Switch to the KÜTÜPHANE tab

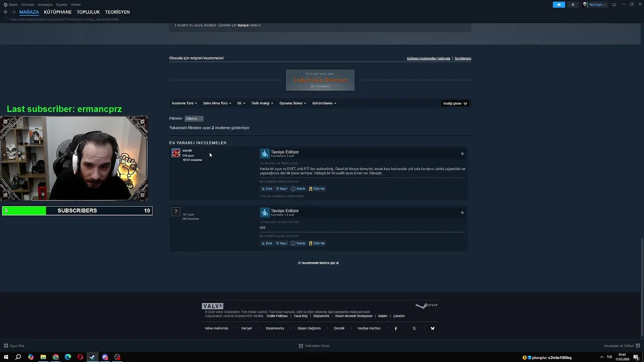58,12
